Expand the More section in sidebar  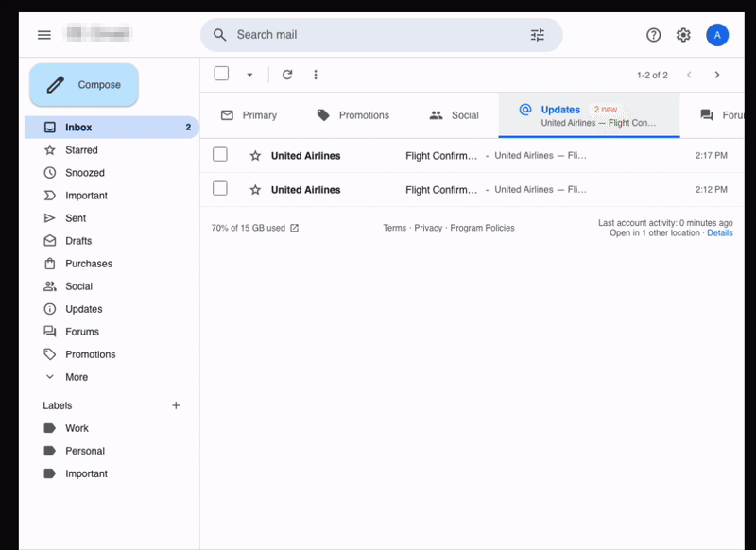(52, 376)
